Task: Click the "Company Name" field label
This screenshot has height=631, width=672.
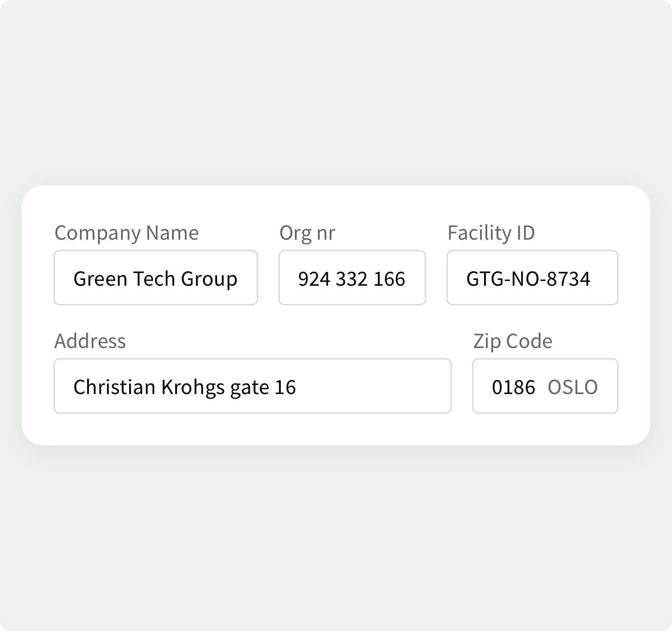Action: coord(126,233)
